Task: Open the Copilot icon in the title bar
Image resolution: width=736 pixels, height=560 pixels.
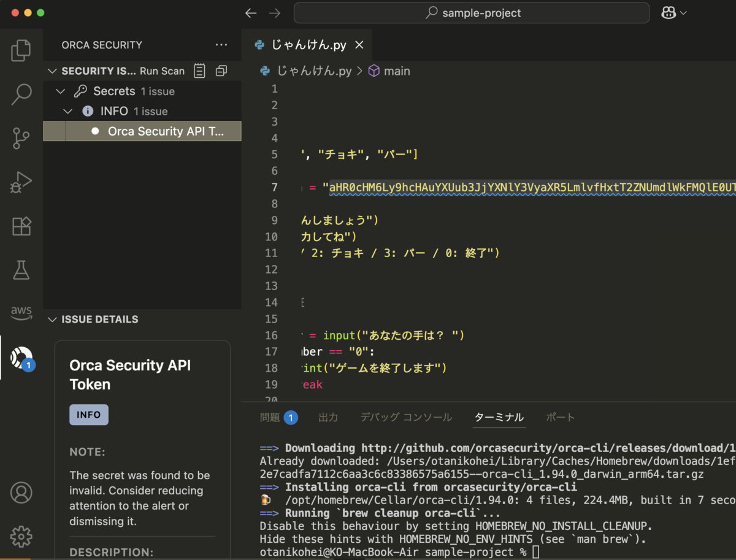Action: click(x=669, y=13)
